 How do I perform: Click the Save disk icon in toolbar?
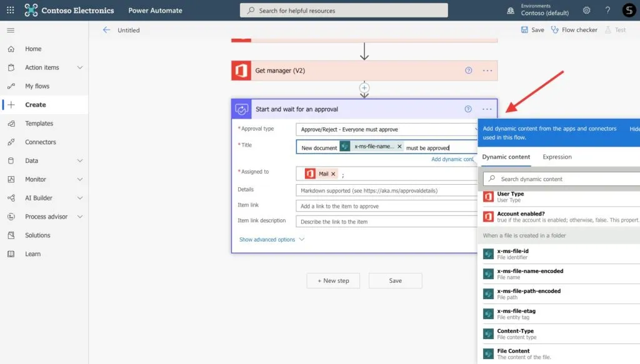pyautogui.click(x=524, y=30)
